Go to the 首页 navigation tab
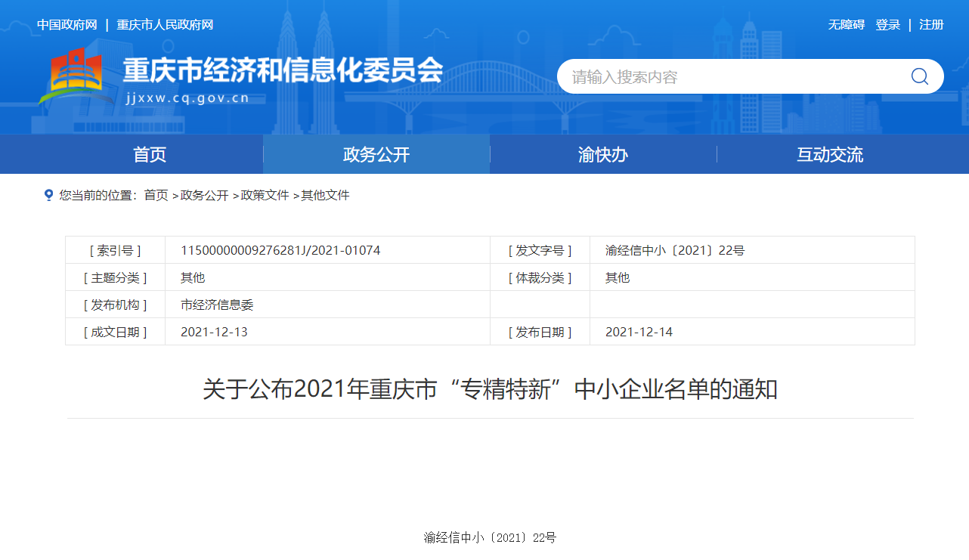Image resolution: width=969 pixels, height=560 pixels. click(x=150, y=155)
